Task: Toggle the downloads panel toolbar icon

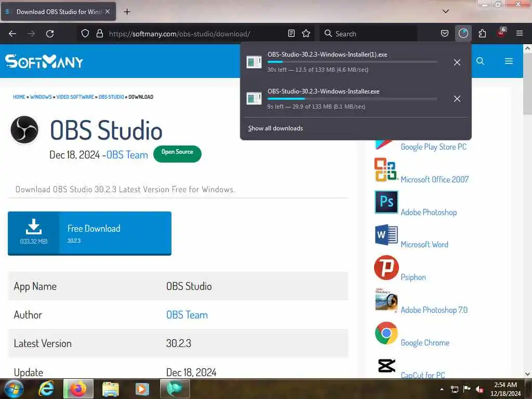Action: point(463,34)
